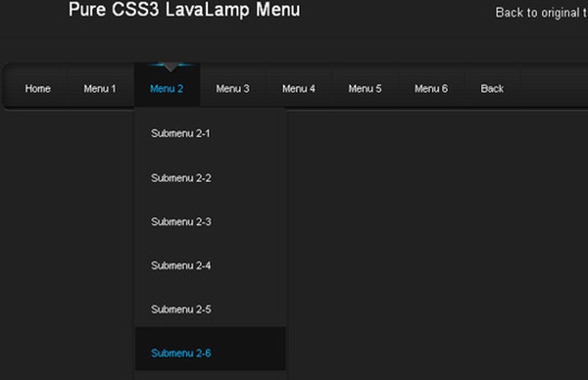Screen dimensions: 588x380
Task: Click highlighted Submenu 2-6 entry
Action: (x=211, y=349)
